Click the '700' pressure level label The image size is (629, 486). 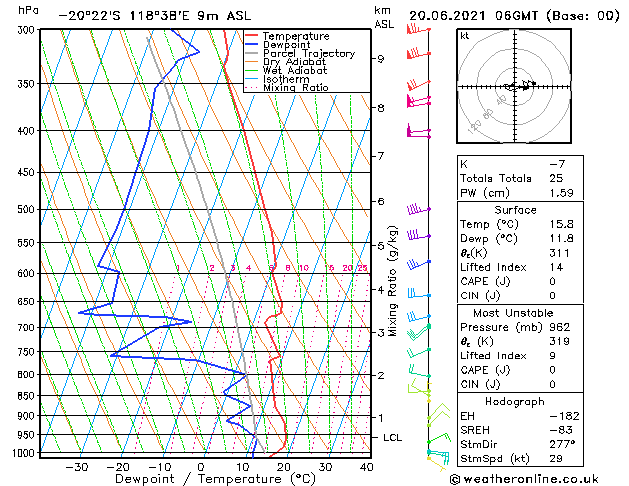(x=26, y=328)
